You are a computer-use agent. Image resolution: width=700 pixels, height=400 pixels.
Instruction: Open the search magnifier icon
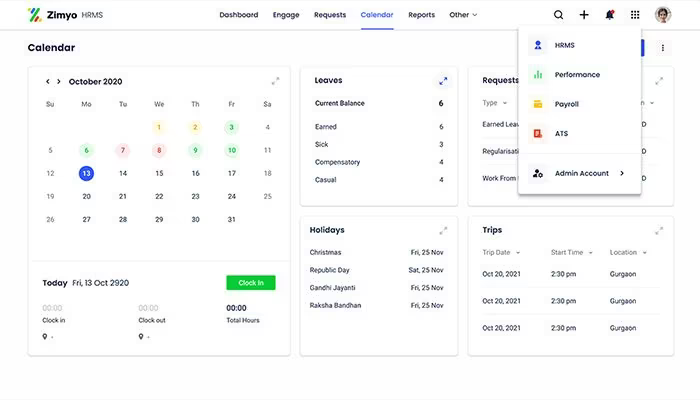pyautogui.click(x=558, y=15)
